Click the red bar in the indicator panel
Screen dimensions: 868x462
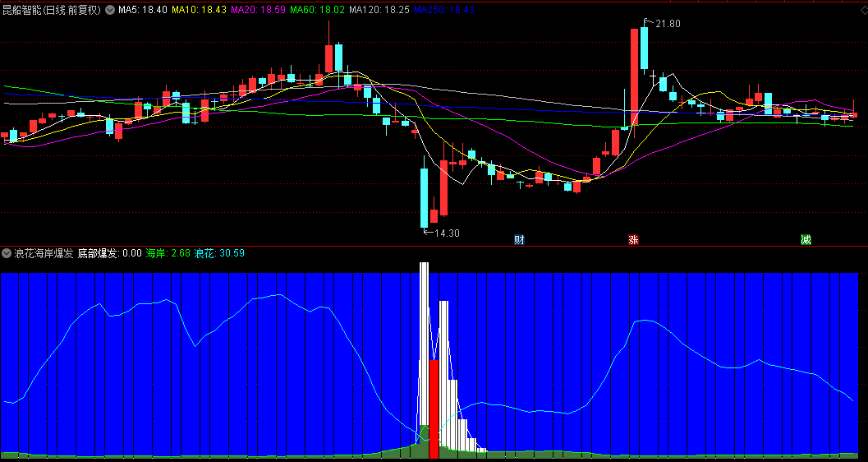(434, 409)
